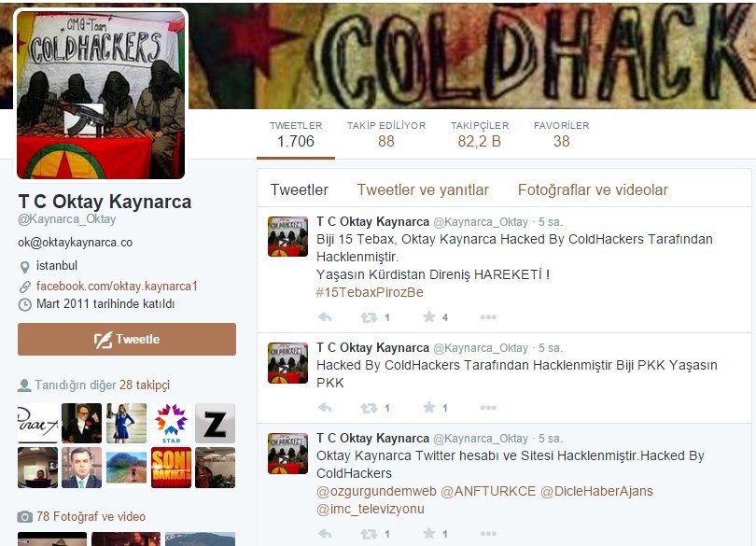Screen dimensions: 756x546
Task: Star the Biji PKK tweet
Action: point(429,408)
